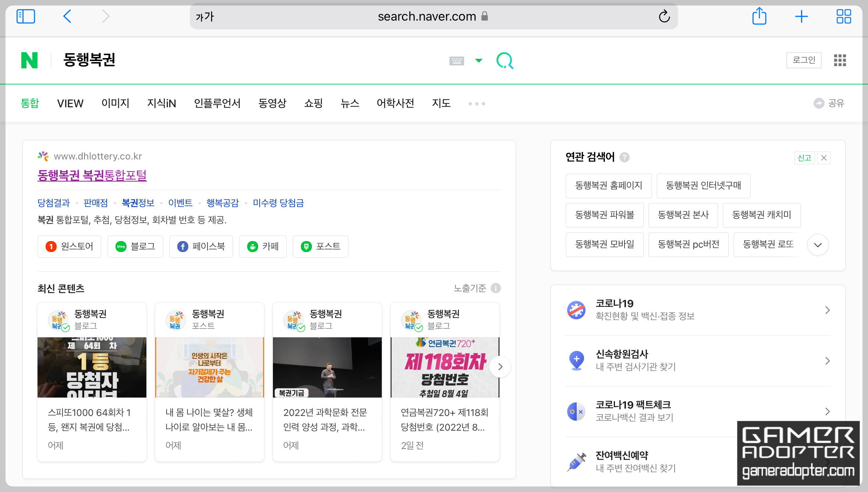The image size is (868, 492).
Task: Open the virtual keyboard input icon
Action: (x=456, y=61)
